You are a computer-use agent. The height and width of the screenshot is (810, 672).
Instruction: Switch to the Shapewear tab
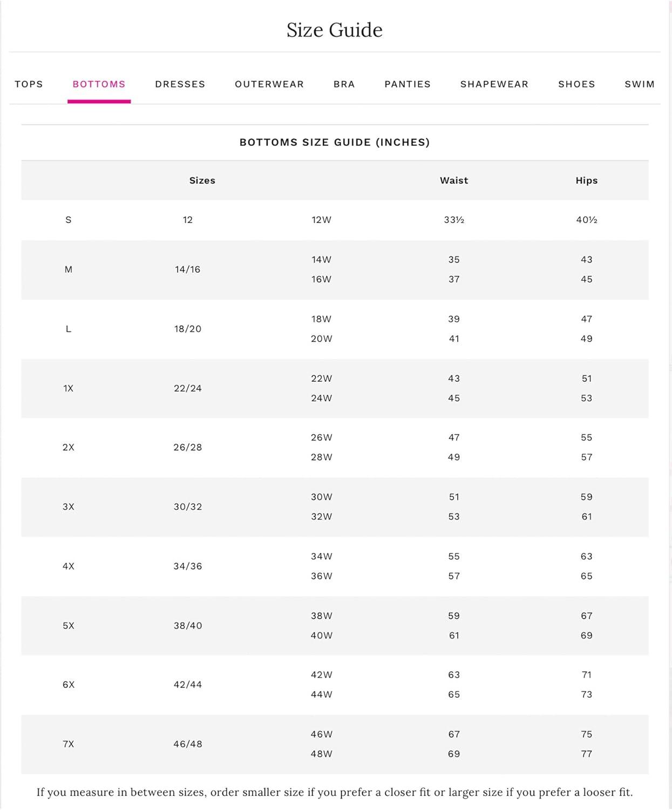(494, 84)
